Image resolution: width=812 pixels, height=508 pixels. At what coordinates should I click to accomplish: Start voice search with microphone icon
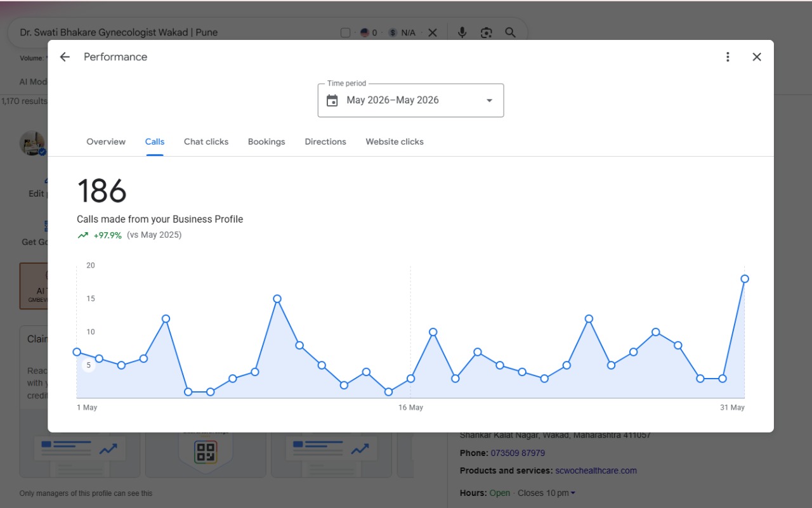coord(462,32)
